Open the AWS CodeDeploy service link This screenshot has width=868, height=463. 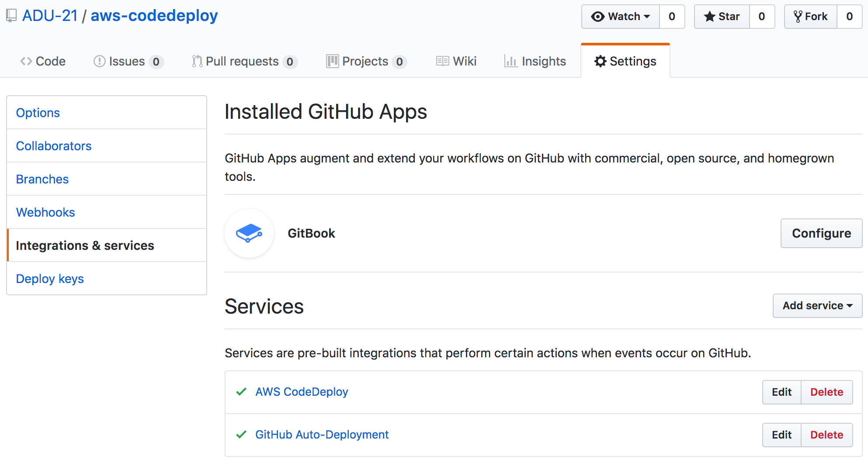pos(302,392)
